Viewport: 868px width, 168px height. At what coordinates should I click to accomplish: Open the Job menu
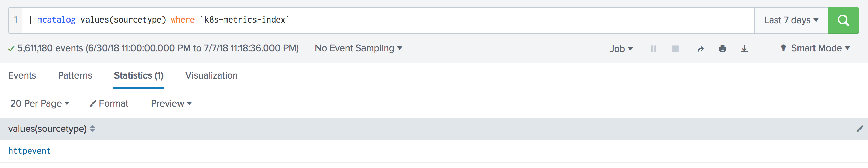point(621,49)
